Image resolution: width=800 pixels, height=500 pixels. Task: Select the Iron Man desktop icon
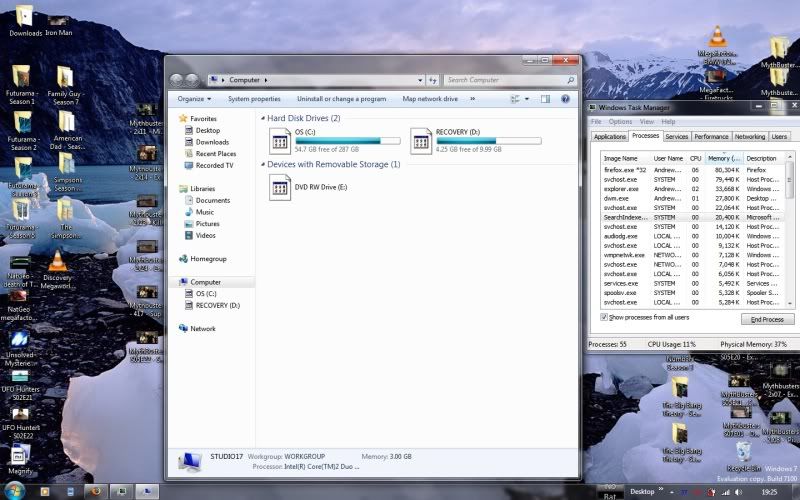click(58, 27)
